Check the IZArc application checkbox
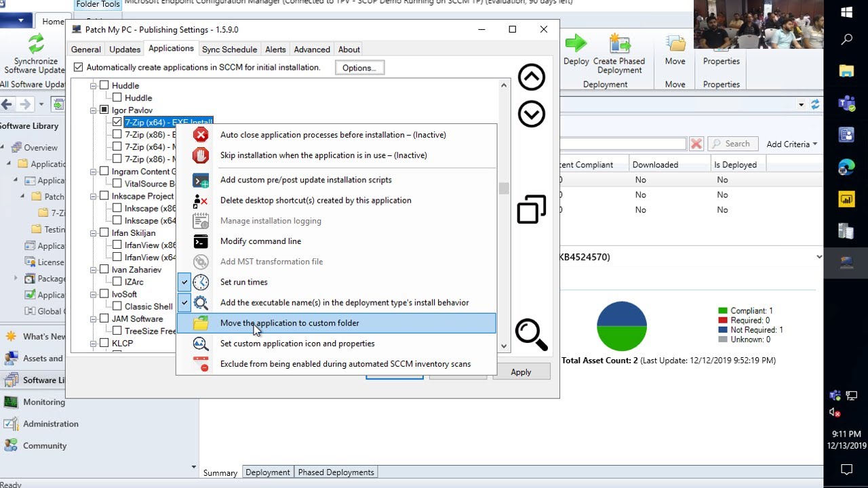The image size is (868, 488). tap(117, 282)
